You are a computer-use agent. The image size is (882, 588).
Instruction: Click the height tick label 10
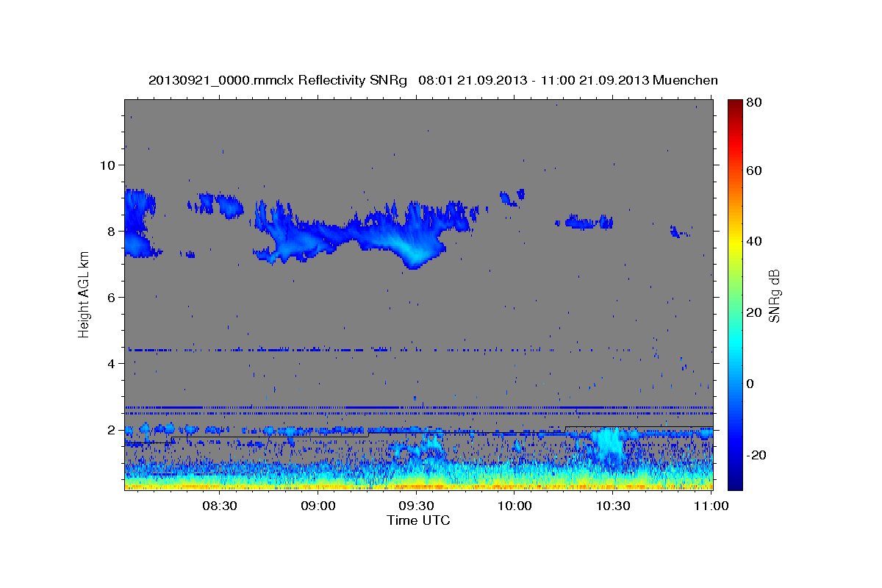tap(108, 165)
